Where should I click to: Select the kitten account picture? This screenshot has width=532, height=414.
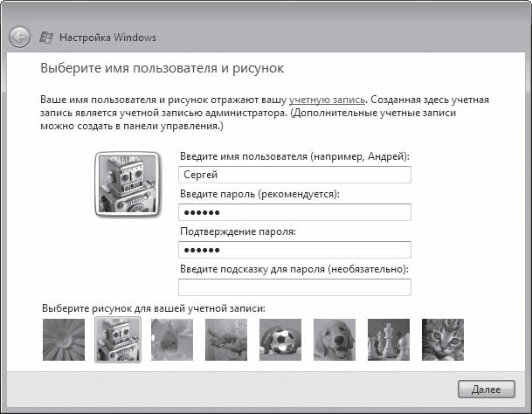point(443,339)
